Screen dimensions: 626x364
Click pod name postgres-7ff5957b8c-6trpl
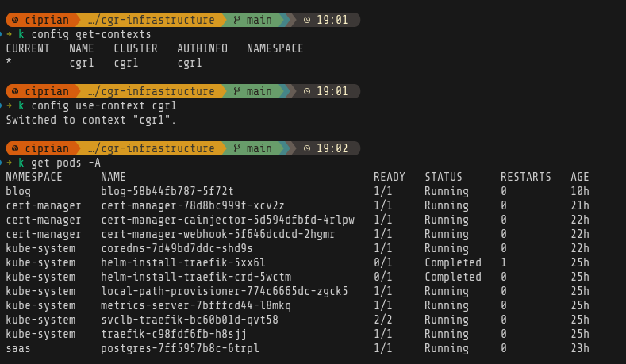click(180, 348)
